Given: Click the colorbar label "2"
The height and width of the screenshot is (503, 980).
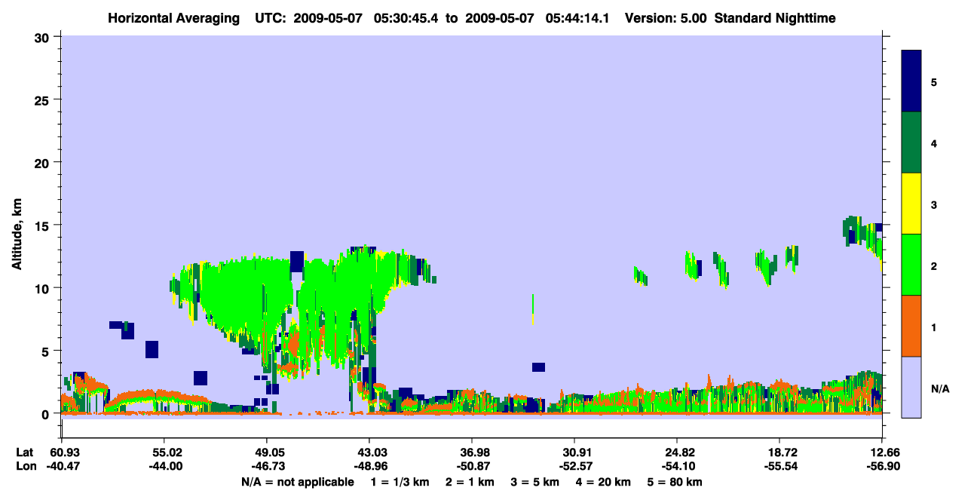Looking at the screenshot, I should click(x=934, y=265).
